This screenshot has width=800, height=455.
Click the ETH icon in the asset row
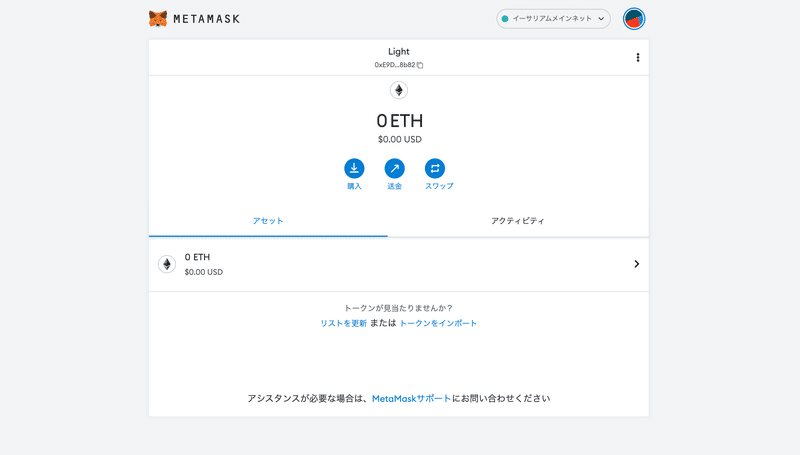pyautogui.click(x=167, y=264)
